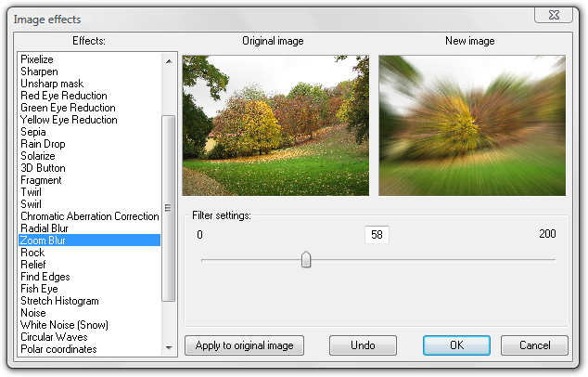Pick the Twirl effect
The image size is (588, 377).
(89, 192)
